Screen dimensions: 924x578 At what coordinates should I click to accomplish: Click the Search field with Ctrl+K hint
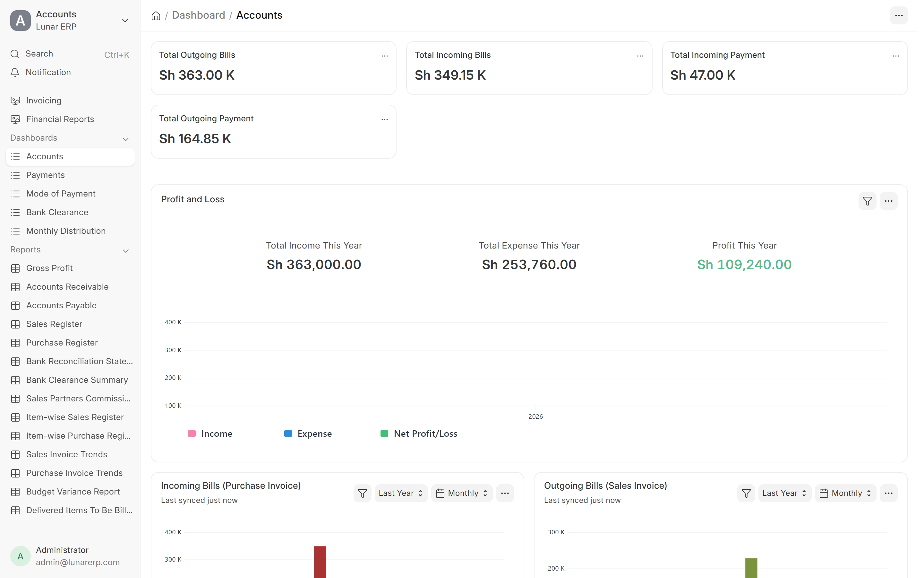tap(70, 54)
